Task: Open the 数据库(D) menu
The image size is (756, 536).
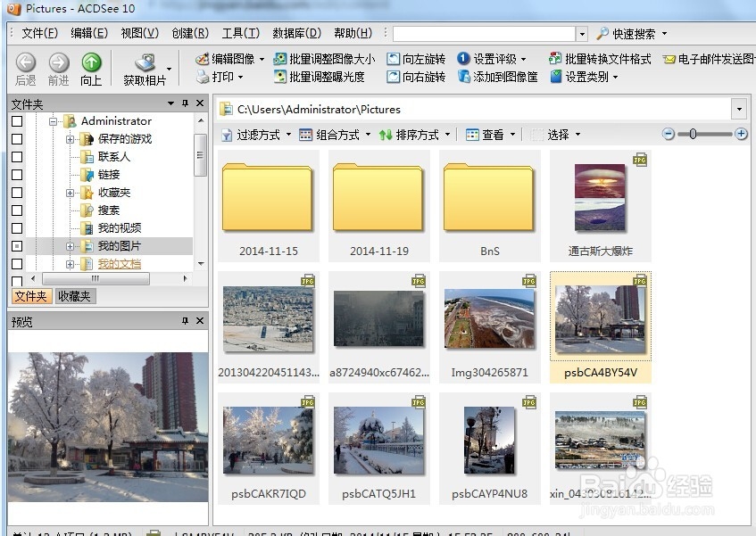Action: 296,33
